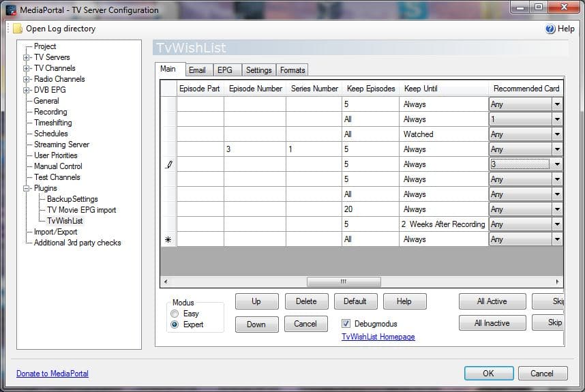Image resolution: width=585 pixels, height=392 pixels.
Task: Select TV Movie EPG import in tree
Action: pyautogui.click(x=81, y=210)
